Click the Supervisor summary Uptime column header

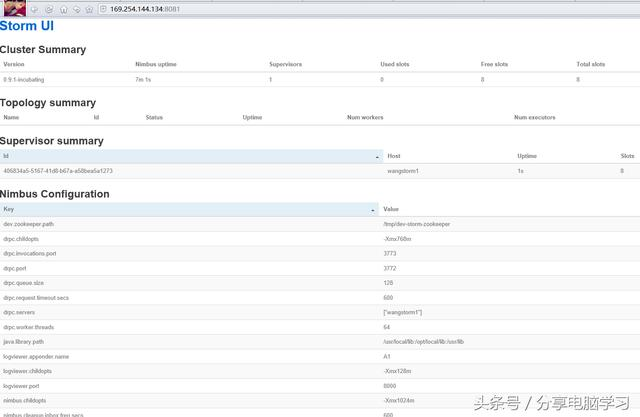click(x=527, y=156)
